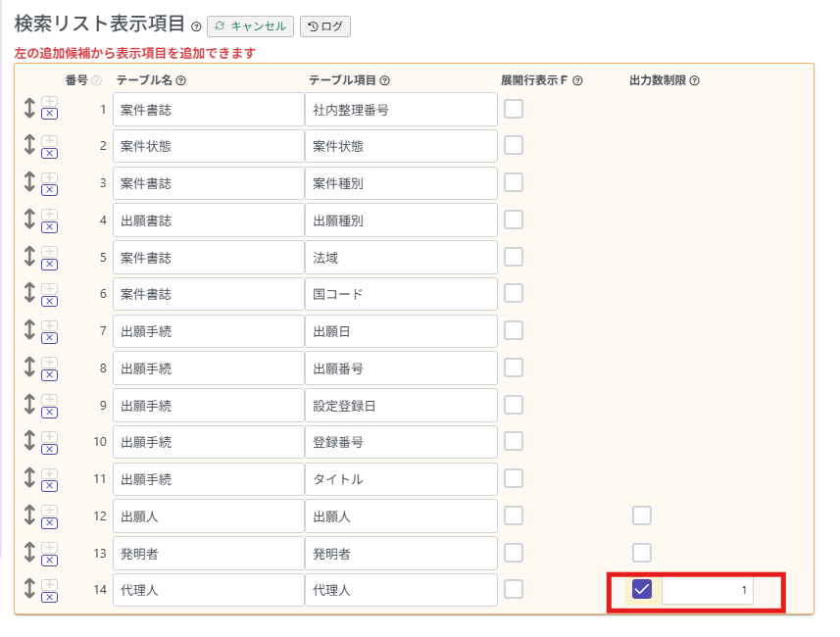The height and width of the screenshot is (637, 840).
Task: Click the help icon beside 検索リスト表示項目 title
Action: click(x=197, y=27)
